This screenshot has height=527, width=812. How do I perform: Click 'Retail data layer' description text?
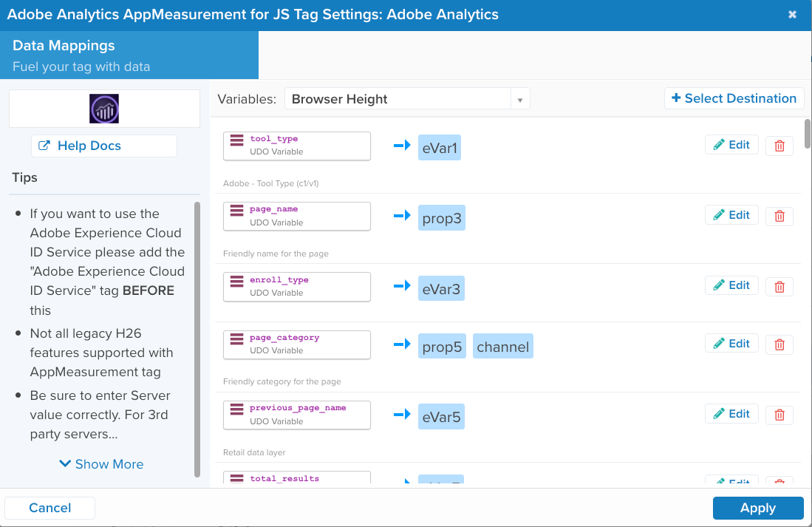pos(254,452)
